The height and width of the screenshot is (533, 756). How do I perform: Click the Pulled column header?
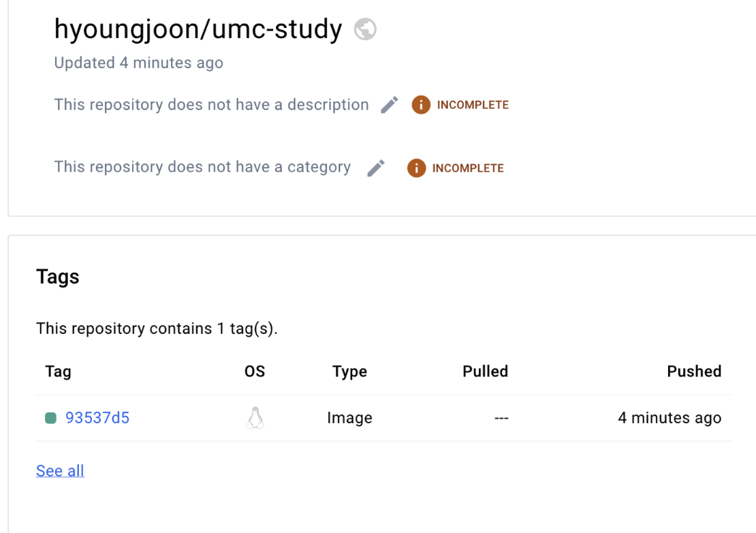point(485,371)
